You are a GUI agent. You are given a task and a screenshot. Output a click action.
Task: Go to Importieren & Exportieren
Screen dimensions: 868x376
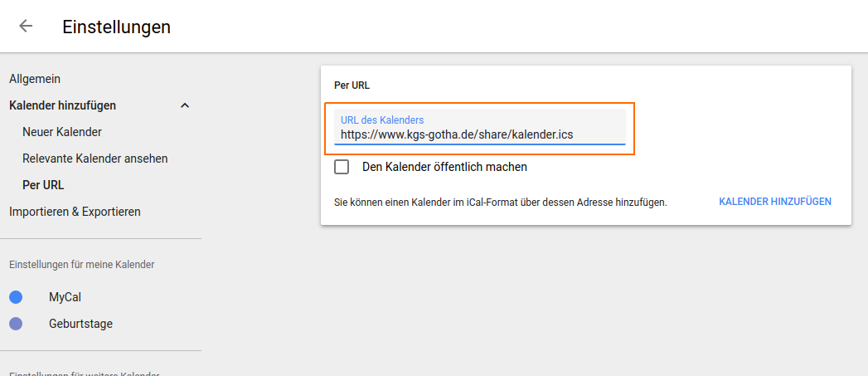point(75,212)
